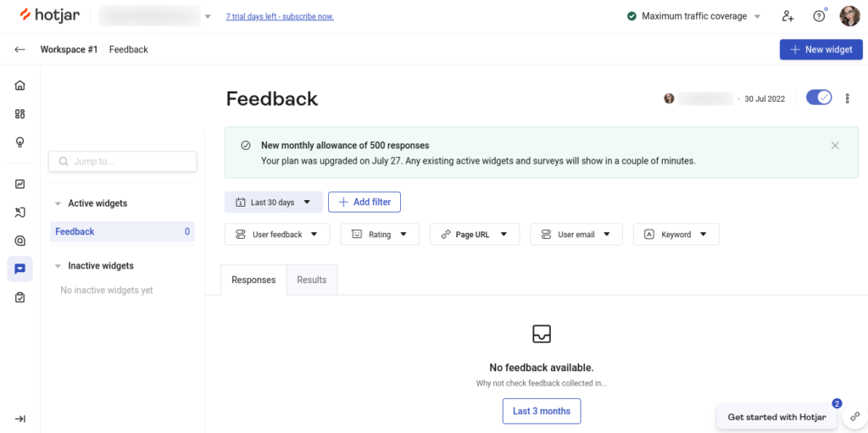Open the Home icon in sidebar

click(19, 85)
